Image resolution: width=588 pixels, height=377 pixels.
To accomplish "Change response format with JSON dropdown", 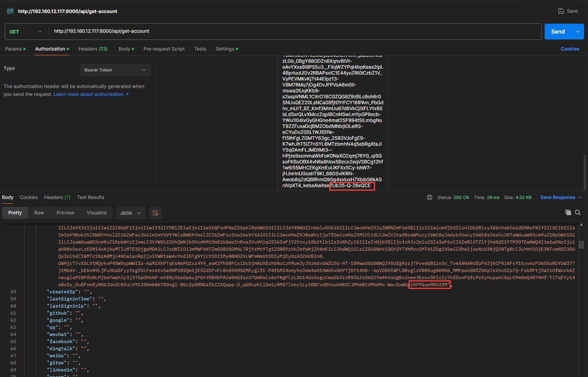I will 130,213.
